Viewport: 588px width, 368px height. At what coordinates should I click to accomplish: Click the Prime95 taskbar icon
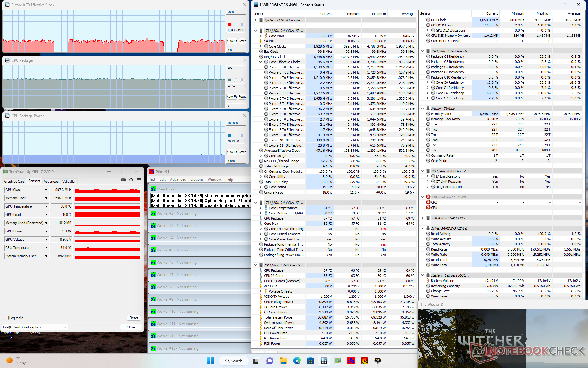(351, 361)
